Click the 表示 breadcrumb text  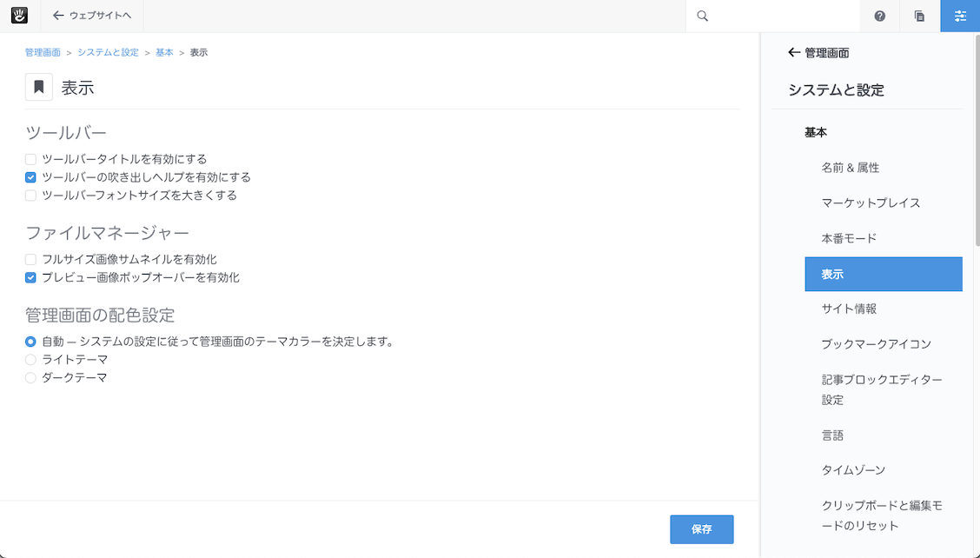click(x=199, y=52)
